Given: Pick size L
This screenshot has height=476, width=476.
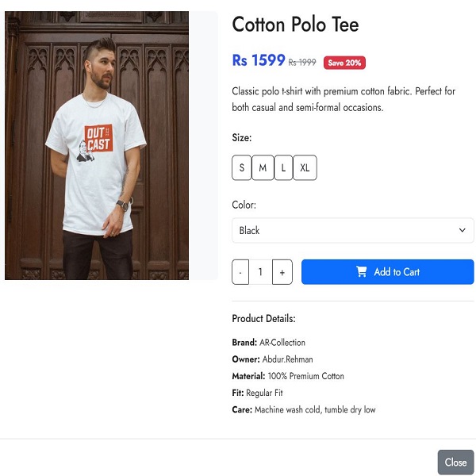Looking at the screenshot, I should [283, 168].
